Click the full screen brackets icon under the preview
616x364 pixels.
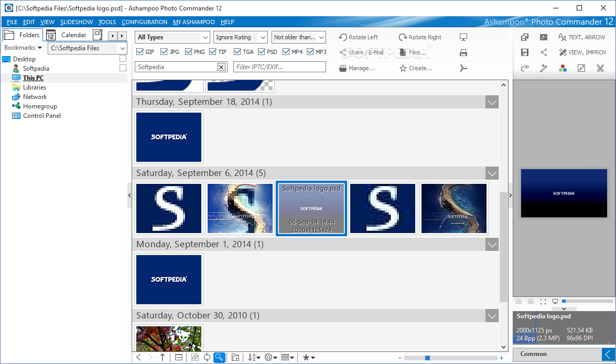[543, 302]
